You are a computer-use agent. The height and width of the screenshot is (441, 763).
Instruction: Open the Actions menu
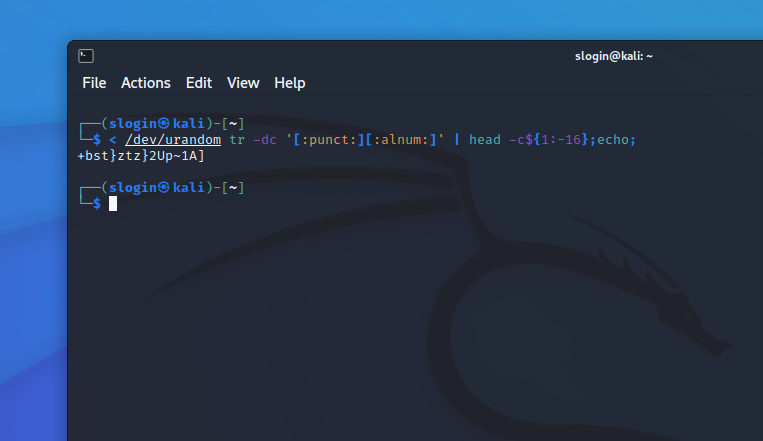coord(145,83)
